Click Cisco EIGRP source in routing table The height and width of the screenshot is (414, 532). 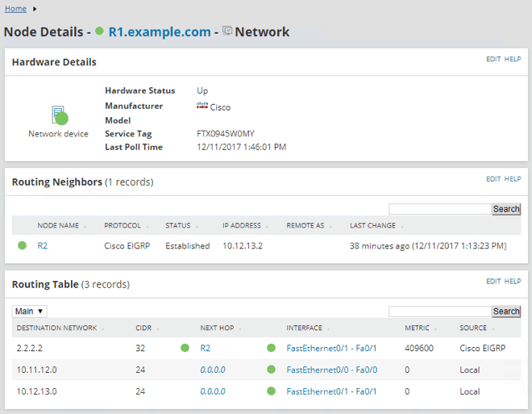[x=483, y=348]
